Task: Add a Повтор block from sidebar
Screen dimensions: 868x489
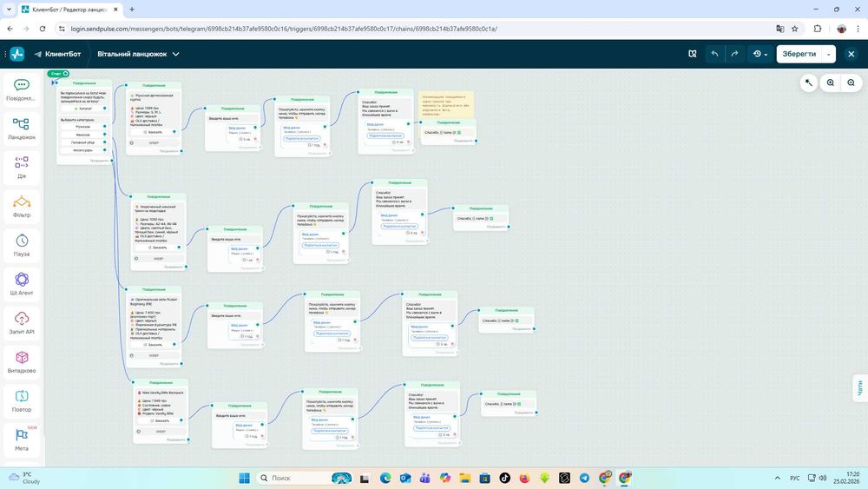Action: pos(21,401)
